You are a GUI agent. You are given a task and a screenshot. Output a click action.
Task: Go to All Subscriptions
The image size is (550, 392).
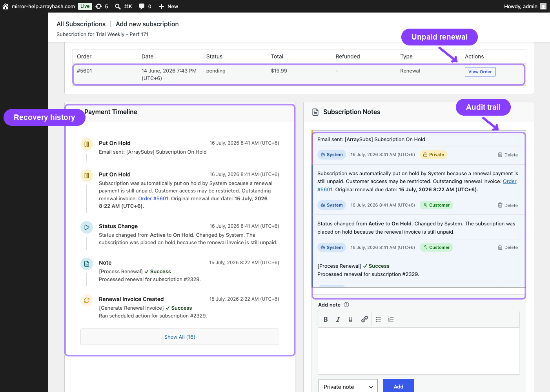[81, 24]
